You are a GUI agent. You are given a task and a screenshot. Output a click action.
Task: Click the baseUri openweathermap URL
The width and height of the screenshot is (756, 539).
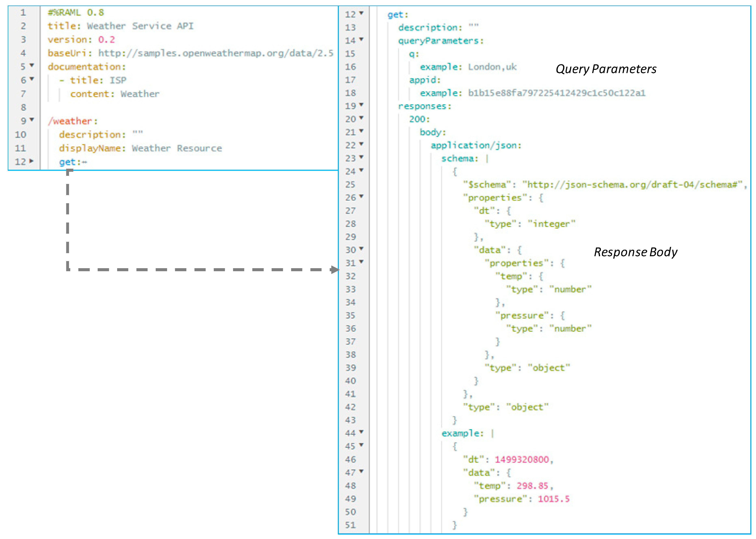tap(216, 53)
